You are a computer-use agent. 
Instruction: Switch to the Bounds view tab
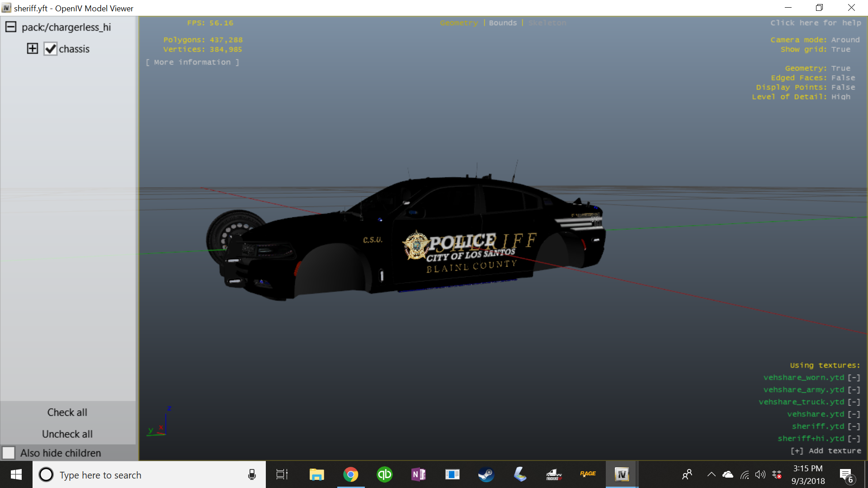click(x=502, y=23)
